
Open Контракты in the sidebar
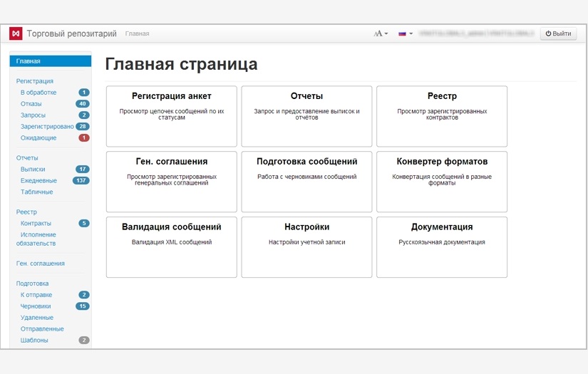(x=36, y=224)
